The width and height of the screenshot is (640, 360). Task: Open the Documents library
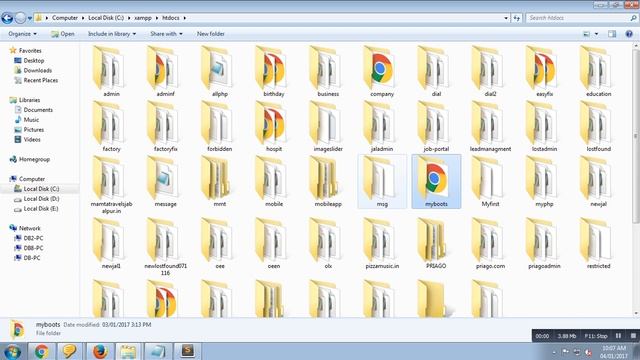click(x=34, y=110)
